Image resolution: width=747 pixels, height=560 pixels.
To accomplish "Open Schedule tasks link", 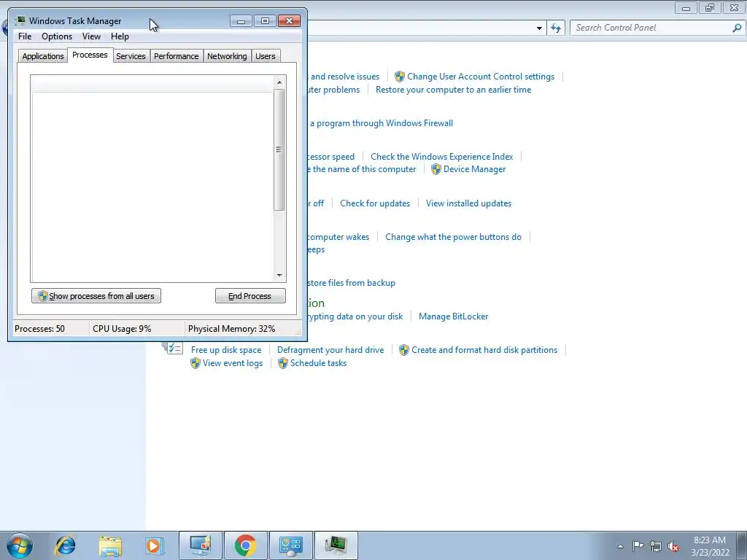I will coord(318,363).
